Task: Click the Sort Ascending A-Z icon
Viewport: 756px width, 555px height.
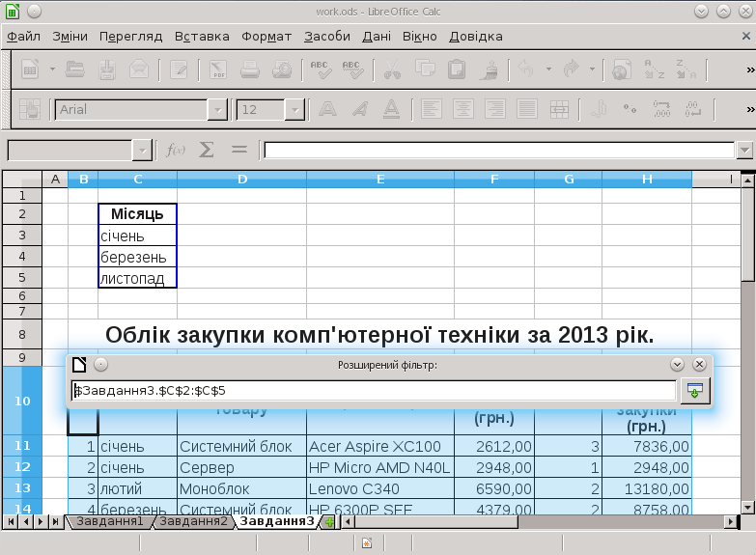Action: click(654, 69)
